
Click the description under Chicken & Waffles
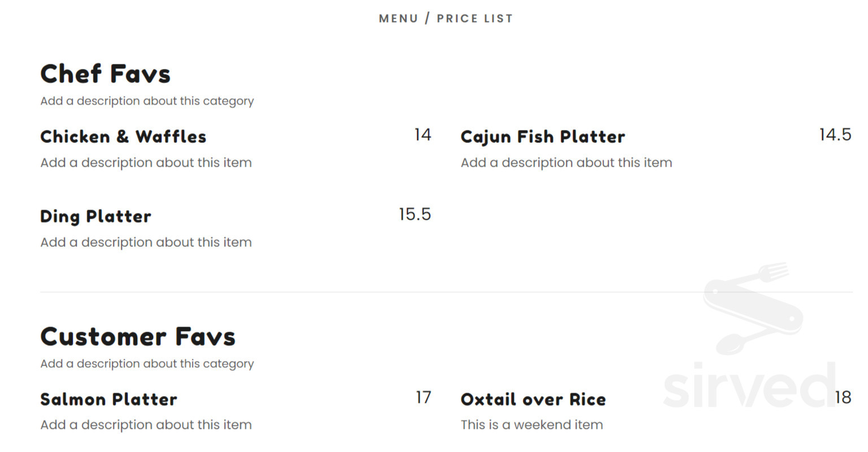pyautogui.click(x=146, y=163)
